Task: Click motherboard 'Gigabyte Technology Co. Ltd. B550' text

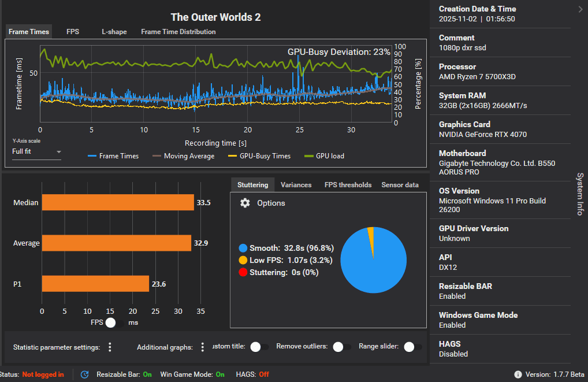Action: point(497,163)
